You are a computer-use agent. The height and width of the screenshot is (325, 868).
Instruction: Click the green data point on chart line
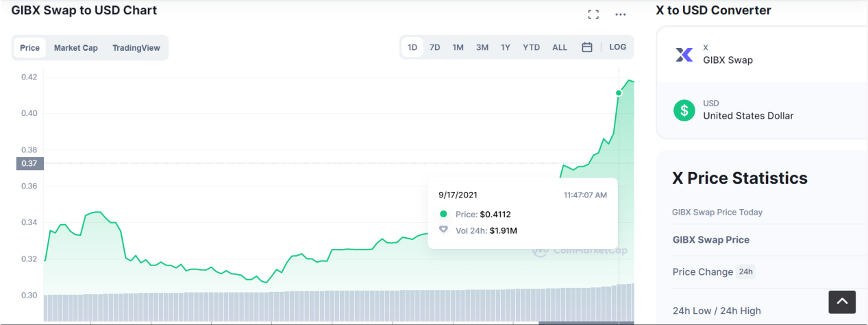tap(619, 93)
